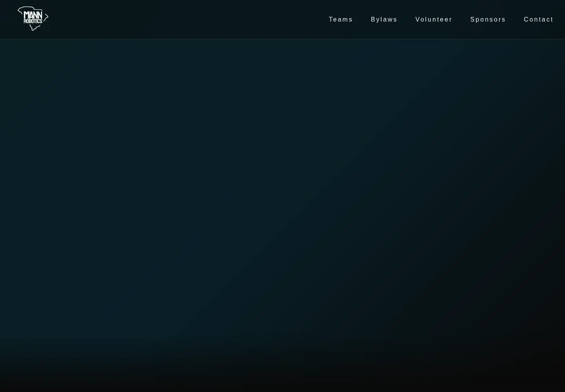Go to the Volunteer page
The height and width of the screenshot is (392, 565).
434,20
